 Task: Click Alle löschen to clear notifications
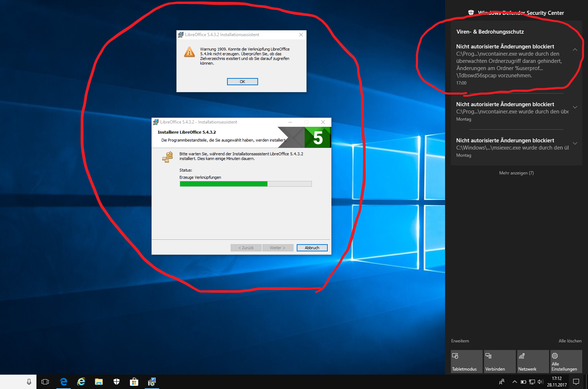coord(570,341)
